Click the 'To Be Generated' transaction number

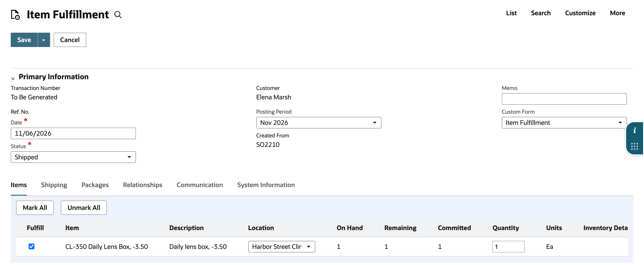pos(34,97)
